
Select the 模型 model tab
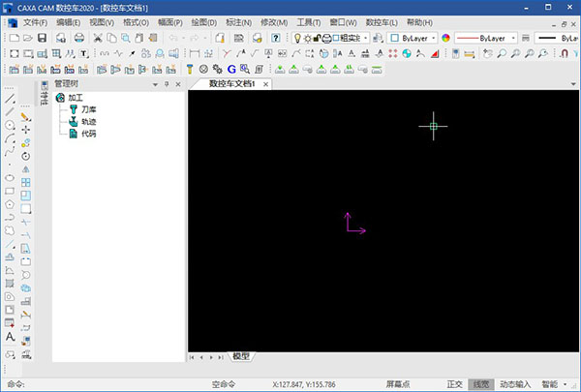[241, 356]
